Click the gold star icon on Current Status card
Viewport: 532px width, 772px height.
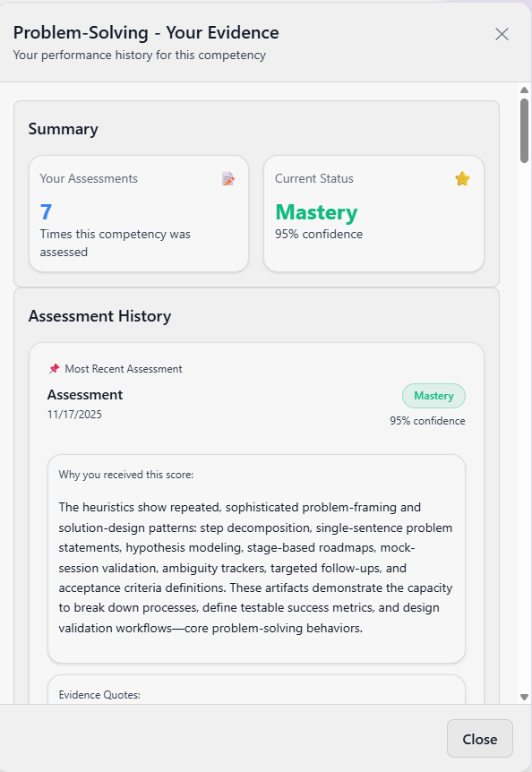pyautogui.click(x=462, y=179)
